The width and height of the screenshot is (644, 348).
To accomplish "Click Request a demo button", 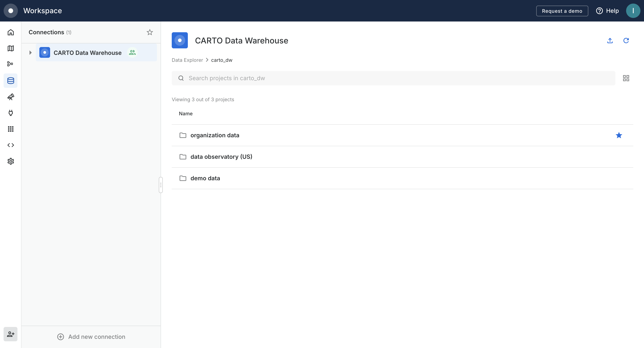I will coord(562,11).
